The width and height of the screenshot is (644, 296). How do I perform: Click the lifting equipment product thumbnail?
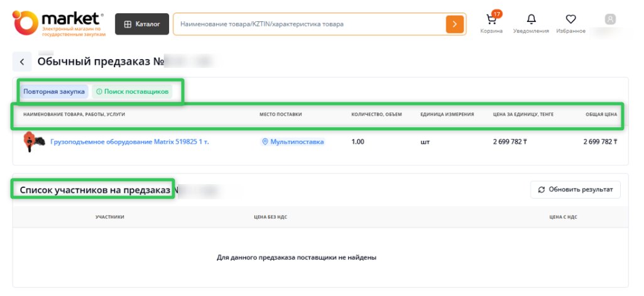pos(30,142)
